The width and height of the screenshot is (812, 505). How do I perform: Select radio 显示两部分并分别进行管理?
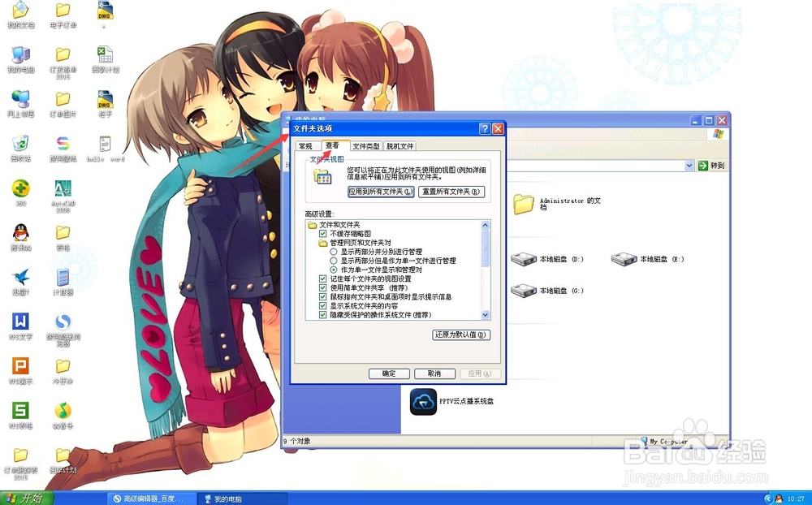point(334,252)
